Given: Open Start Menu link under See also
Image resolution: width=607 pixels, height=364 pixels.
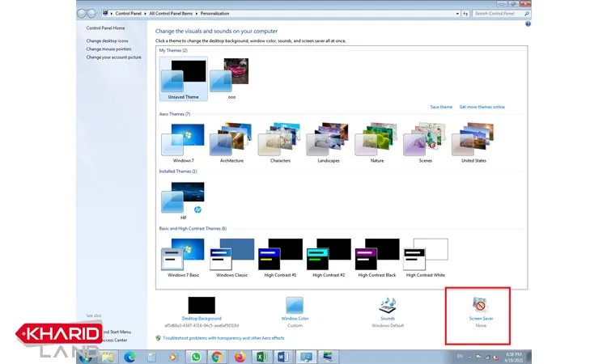Looking at the screenshot, I should coord(117,332).
